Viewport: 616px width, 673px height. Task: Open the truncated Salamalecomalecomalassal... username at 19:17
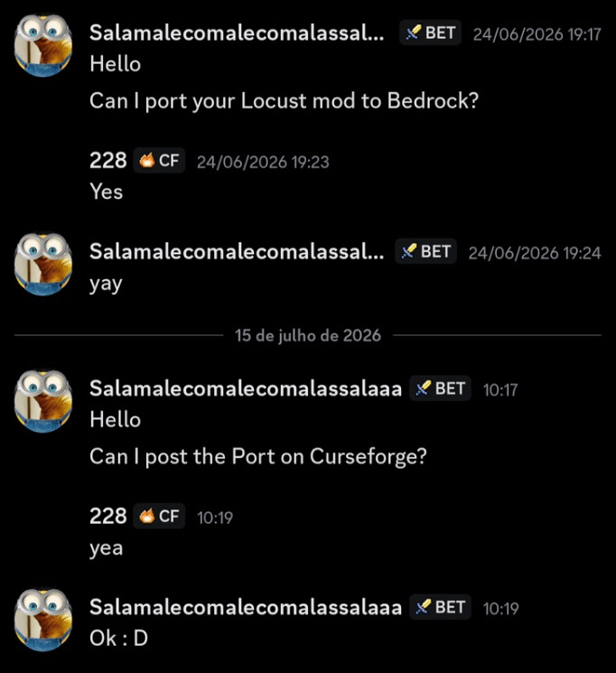click(237, 33)
